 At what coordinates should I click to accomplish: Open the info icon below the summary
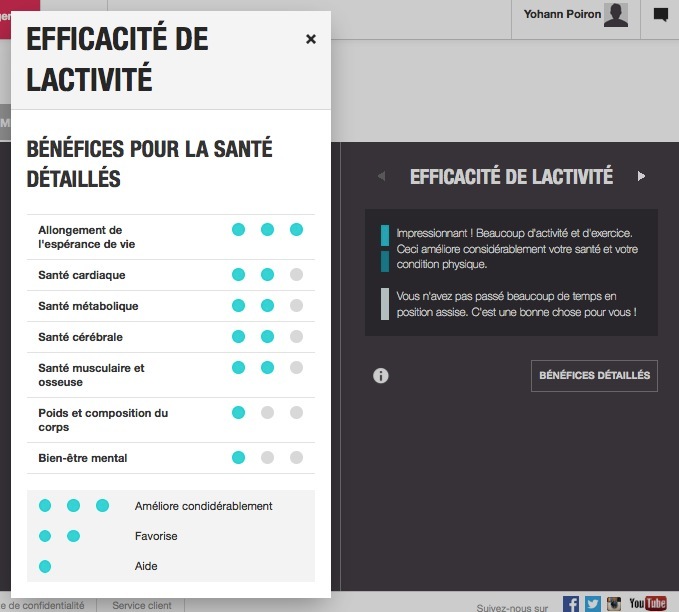tap(381, 376)
